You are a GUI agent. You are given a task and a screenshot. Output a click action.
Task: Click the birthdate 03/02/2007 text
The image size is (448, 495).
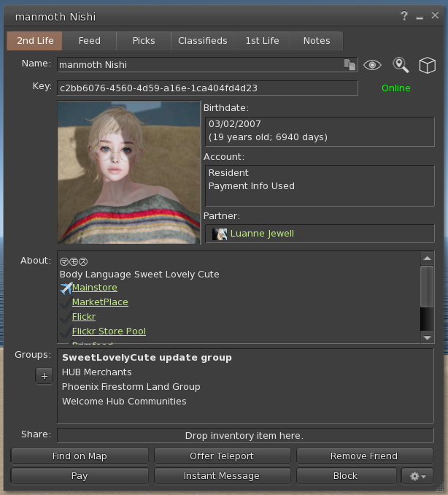pos(235,124)
